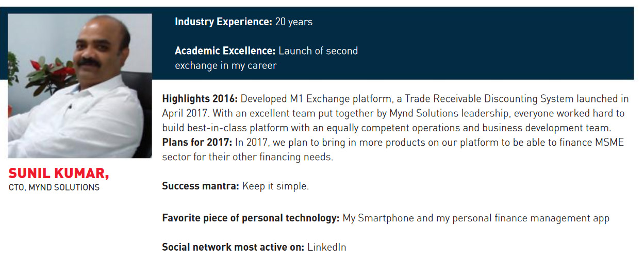Click the CTO, MYND SOLUTIONS subtitle
The height and width of the screenshot is (261, 644).
click(54, 188)
